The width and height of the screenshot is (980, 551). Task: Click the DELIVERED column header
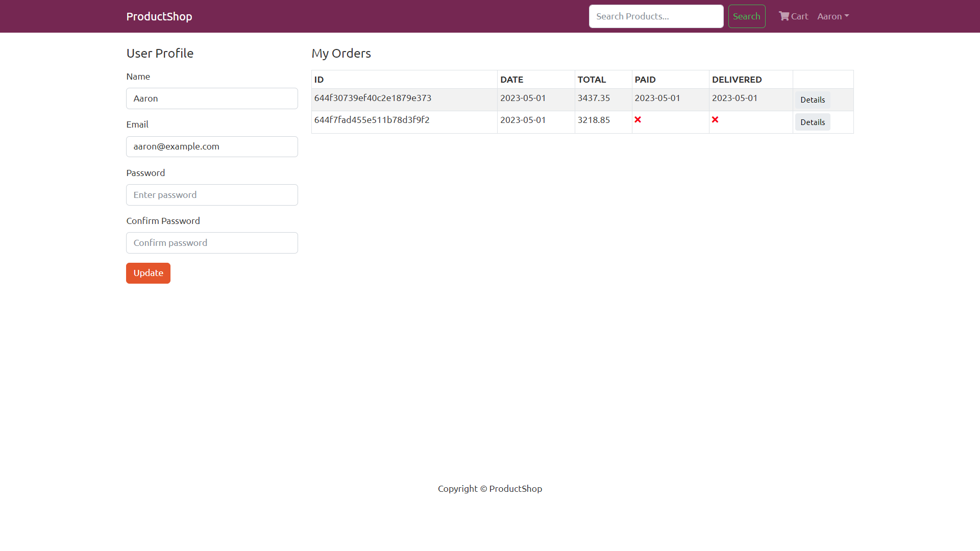pos(737,80)
